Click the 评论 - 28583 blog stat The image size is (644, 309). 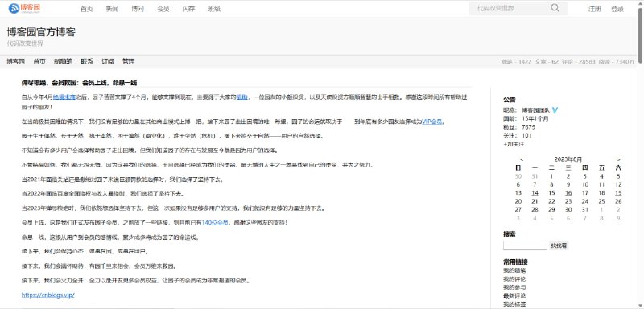tap(579, 62)
